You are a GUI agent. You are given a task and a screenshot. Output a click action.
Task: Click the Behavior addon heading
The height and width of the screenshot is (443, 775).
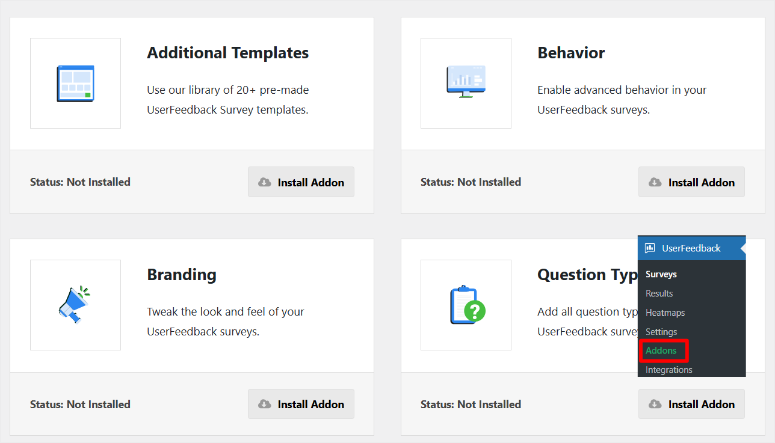pos(571,53)
